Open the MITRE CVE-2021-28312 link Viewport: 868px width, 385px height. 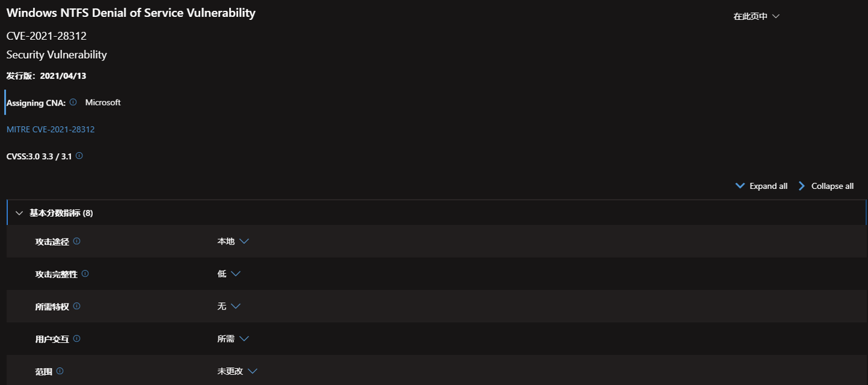(51, 129)
